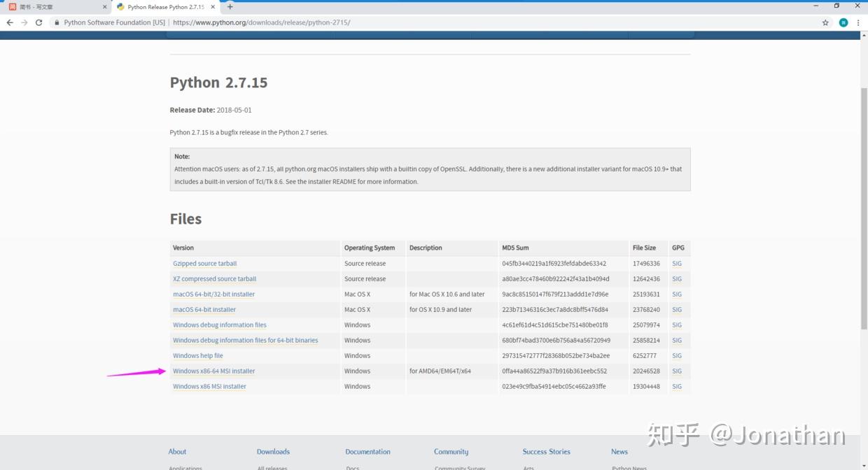Image resolution: width=868 pixels, height=470 pixels.
Task: Open a new browser tab
Action: pyautogui.click(x=230, y=6)
